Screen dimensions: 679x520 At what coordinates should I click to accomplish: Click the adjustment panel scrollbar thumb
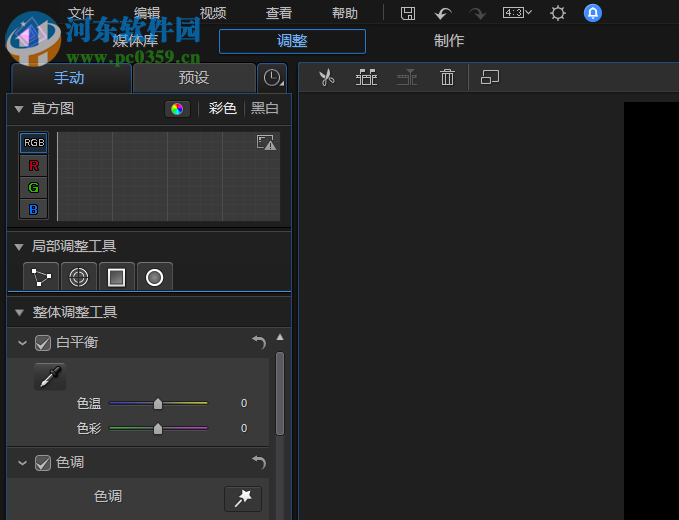(280, 393)
